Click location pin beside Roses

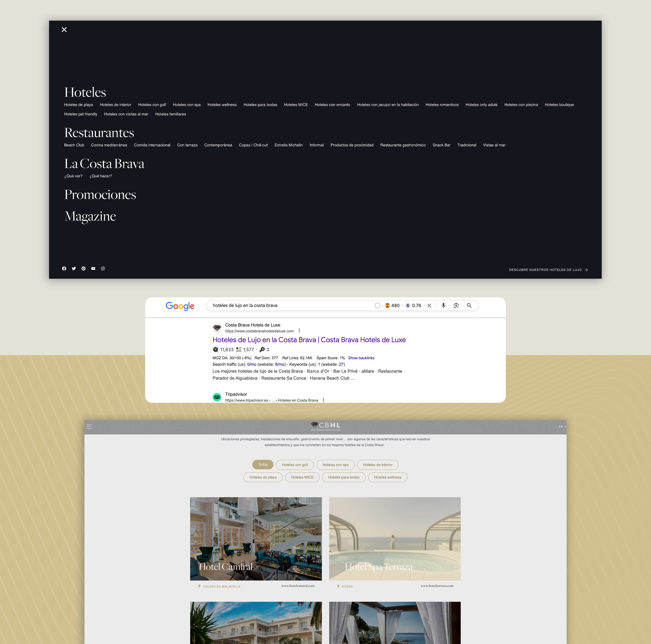pos(338,586)
